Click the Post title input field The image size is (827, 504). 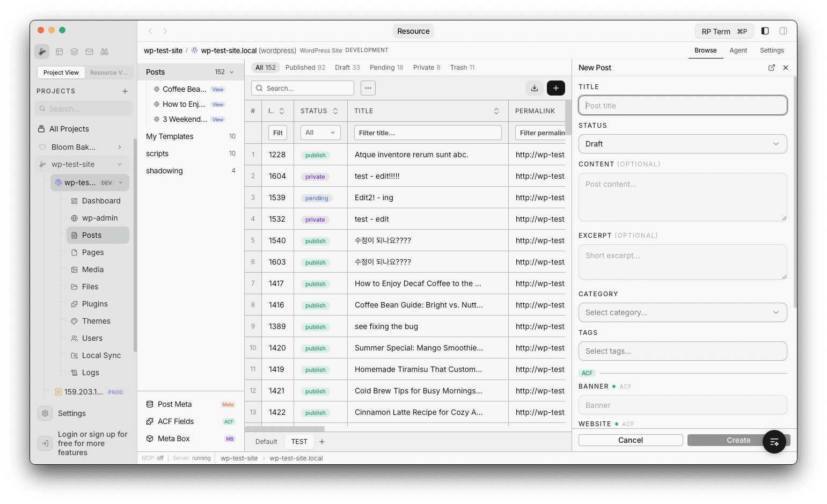click(682, 105)
